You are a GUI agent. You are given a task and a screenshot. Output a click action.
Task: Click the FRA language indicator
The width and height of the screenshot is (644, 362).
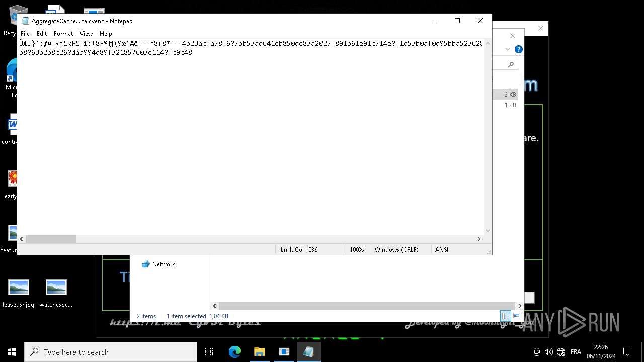point(576,352)
